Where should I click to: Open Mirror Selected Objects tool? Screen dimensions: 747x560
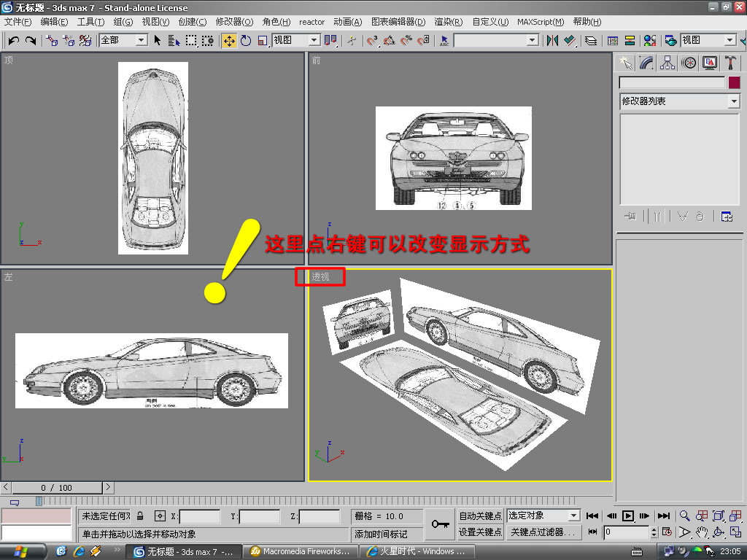pyautogui.click(x=553, y=41)
